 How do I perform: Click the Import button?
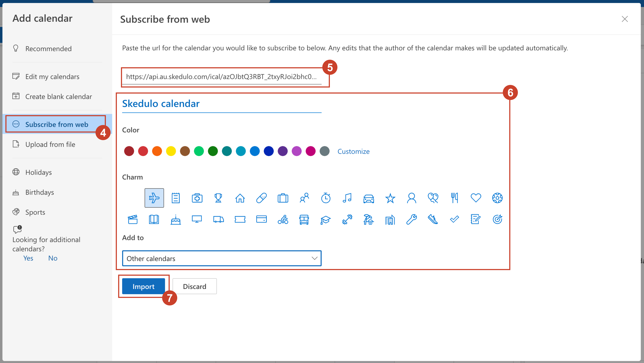(143, 286)
